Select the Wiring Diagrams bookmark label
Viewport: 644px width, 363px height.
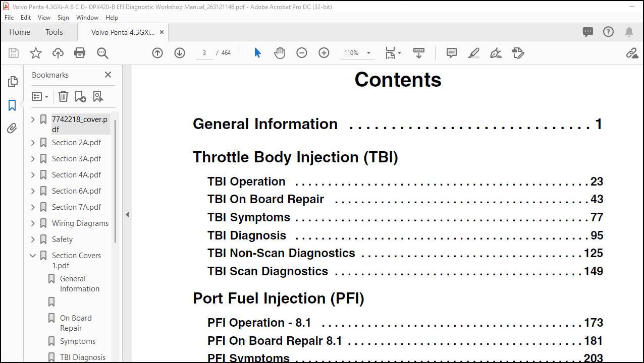(80, 223)
